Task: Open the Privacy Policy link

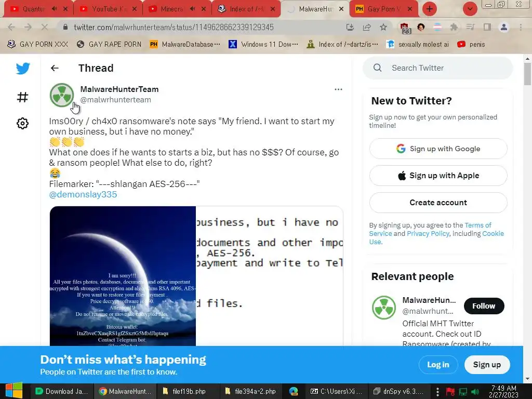Action: [428, 233]
